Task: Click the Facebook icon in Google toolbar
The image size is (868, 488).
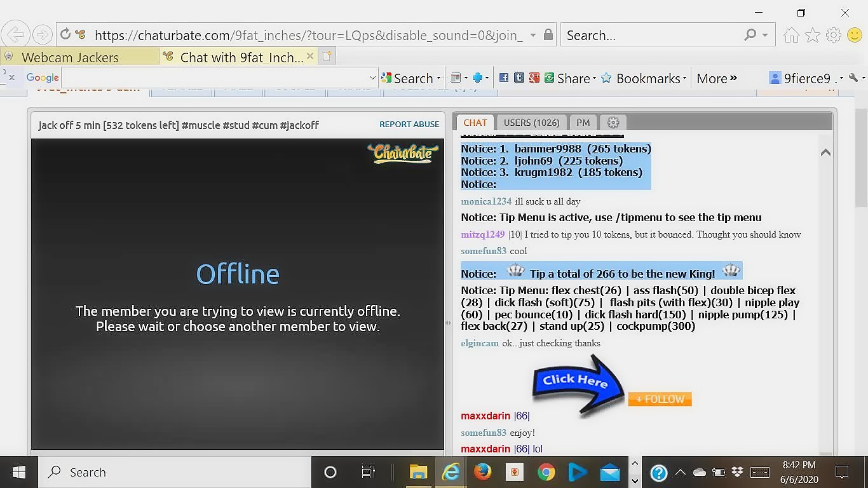Action: [x=504, y=78]
